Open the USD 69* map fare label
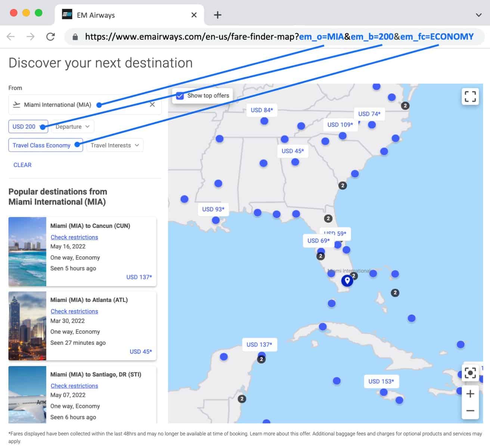The width and height of the screenshot is (490, 448). 319,241
